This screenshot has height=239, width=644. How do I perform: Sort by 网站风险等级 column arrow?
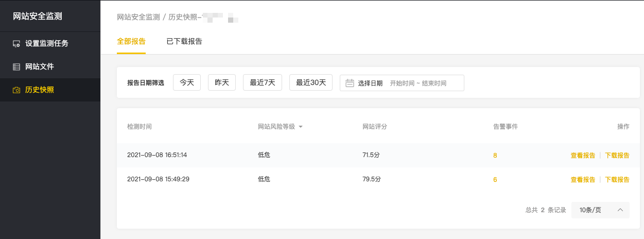pyautogui.click(x=300, y=127)
